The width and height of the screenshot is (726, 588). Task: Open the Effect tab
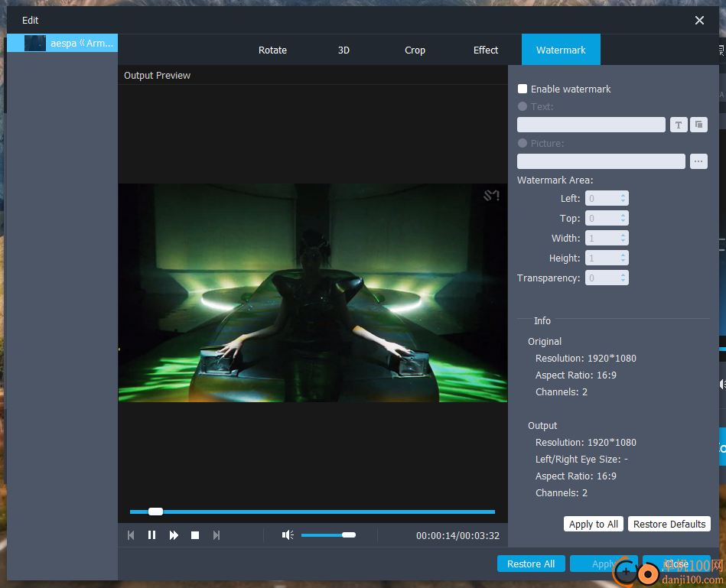point(486,50)
